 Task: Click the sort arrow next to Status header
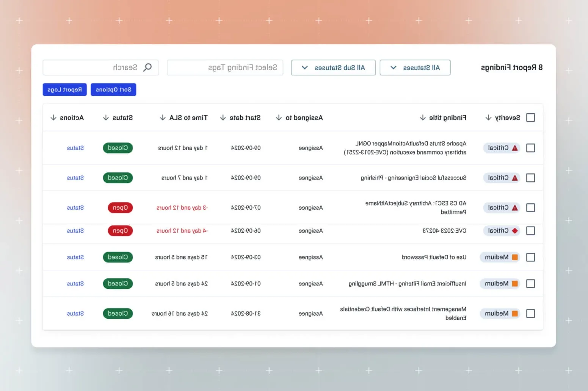(x=106, y=118)
